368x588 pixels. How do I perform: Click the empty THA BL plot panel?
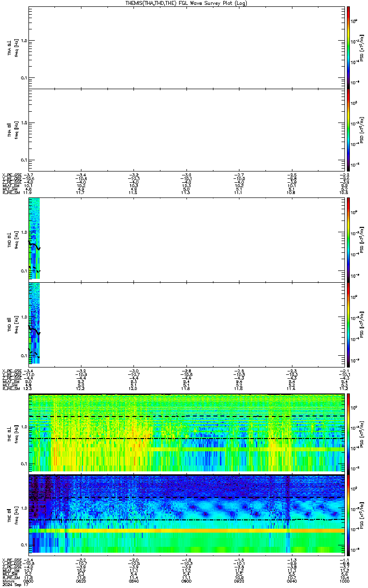[186, 48]
